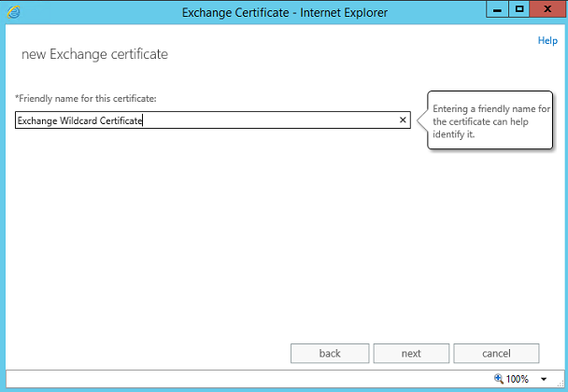Focus the friendly name text field

pyautogui.click(x=213, y=119)
